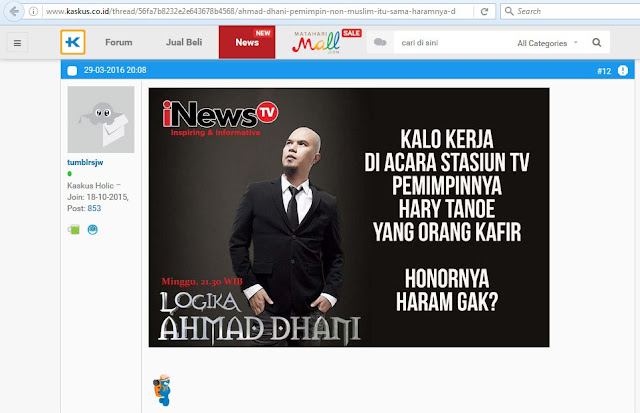The height and width of the screenshot is (413, 640).
Task: Open the Kaskus hamburger menu
Action: 17,42
